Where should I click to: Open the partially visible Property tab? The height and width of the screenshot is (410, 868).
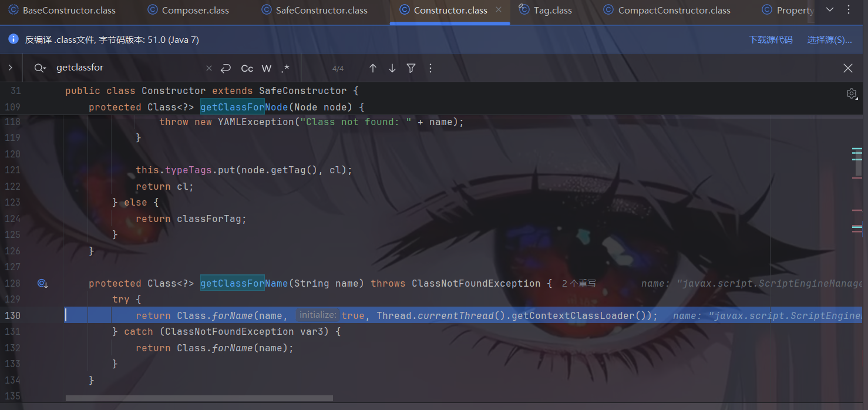787,10
